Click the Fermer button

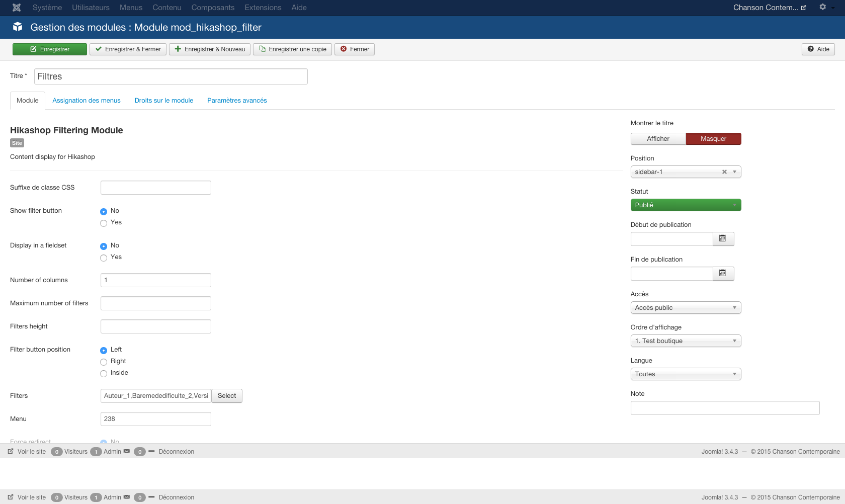[355, 49]
